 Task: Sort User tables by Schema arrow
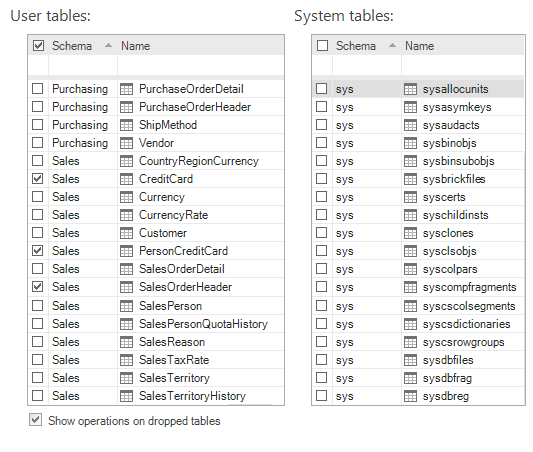pos(108,45)
